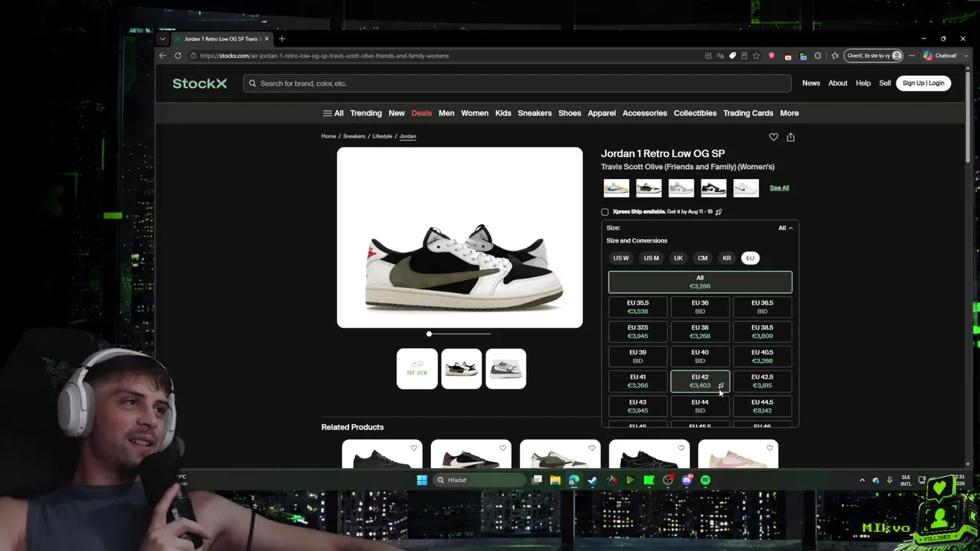
Task: Open Steam from the taskbar
Action: click(593, 480)
